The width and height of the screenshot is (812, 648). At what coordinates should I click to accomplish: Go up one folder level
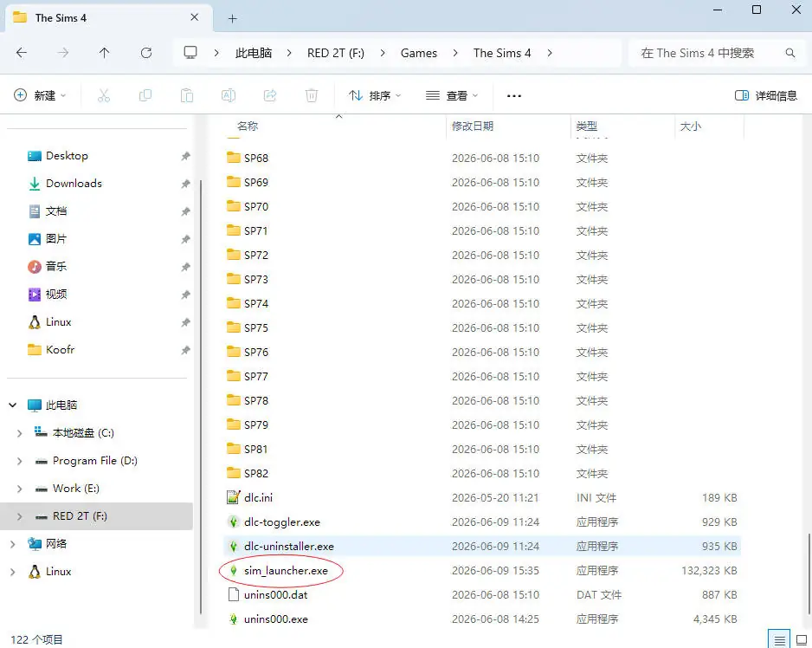104,52
